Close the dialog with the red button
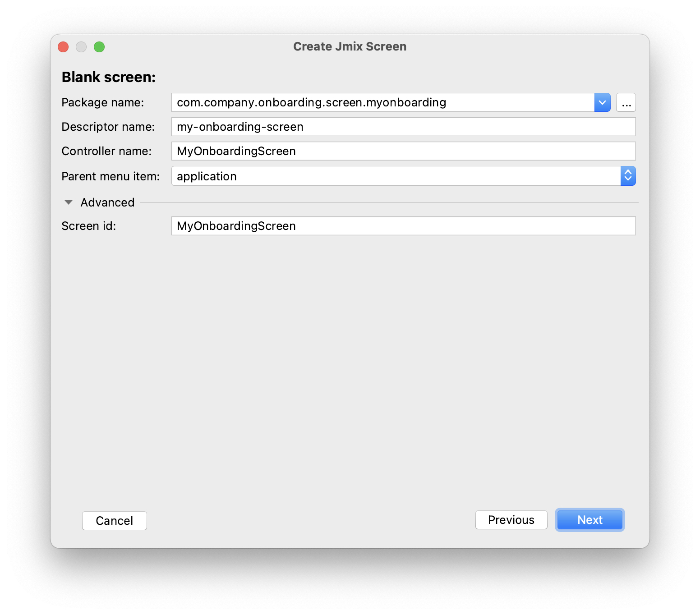Viewport: 700px width, 615px height. (x=63, y=47)
